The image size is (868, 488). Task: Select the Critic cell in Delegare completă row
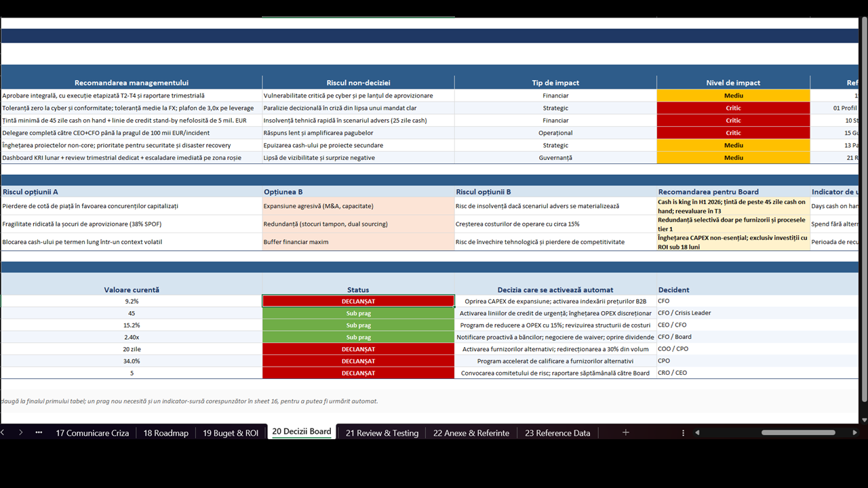pyautogui.click(x=733, y=133)
